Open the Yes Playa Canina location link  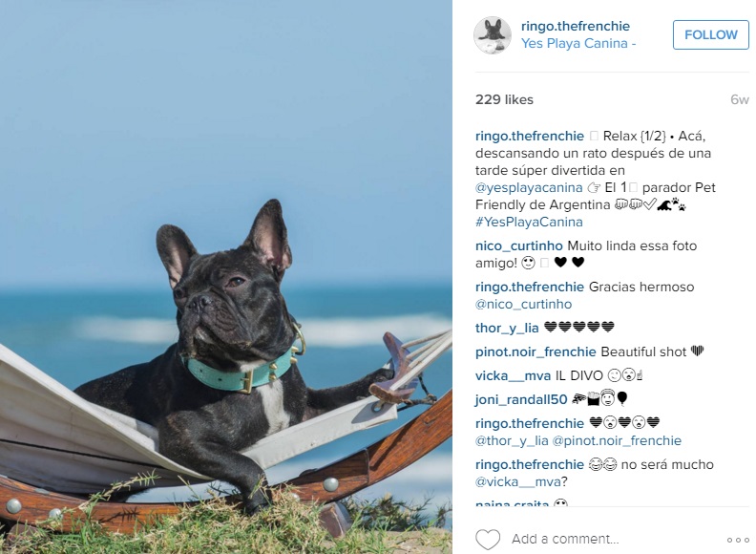pyautogui.click(x=578, y=43)
